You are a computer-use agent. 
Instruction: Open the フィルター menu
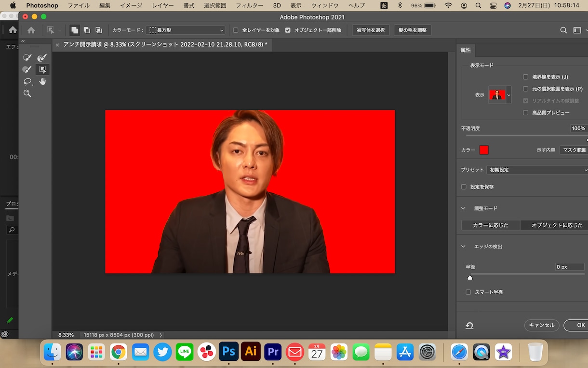point(250,5)
